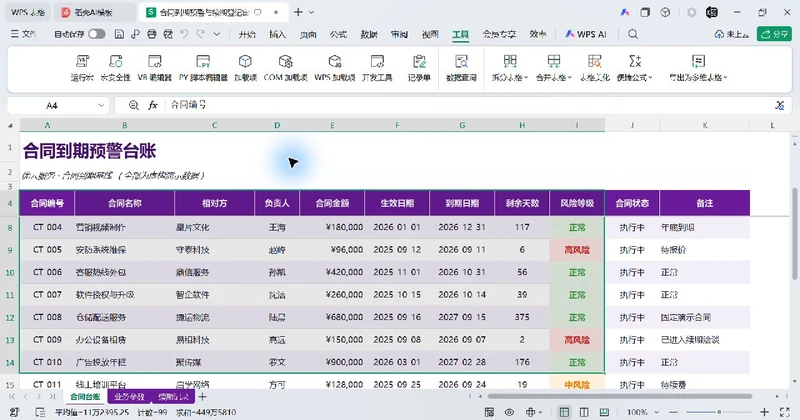
Task: Open the Review (审阅) ribbon tab
Action: click(399, 34)
